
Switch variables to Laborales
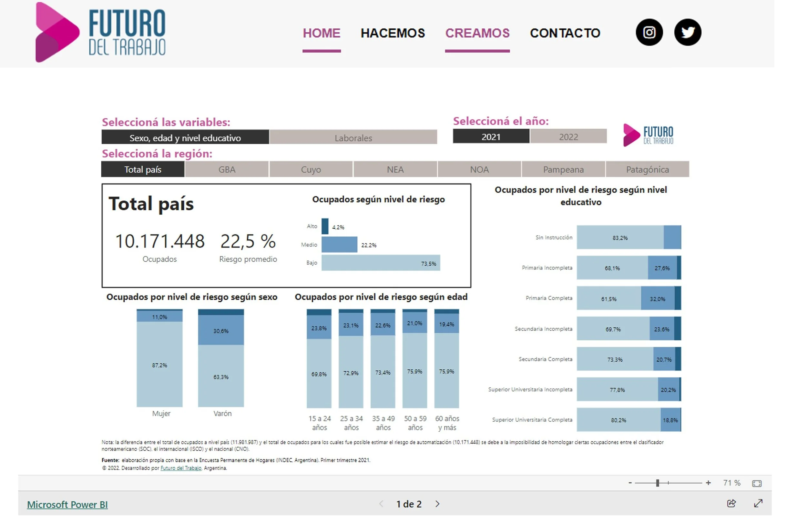tap(353, 138)
